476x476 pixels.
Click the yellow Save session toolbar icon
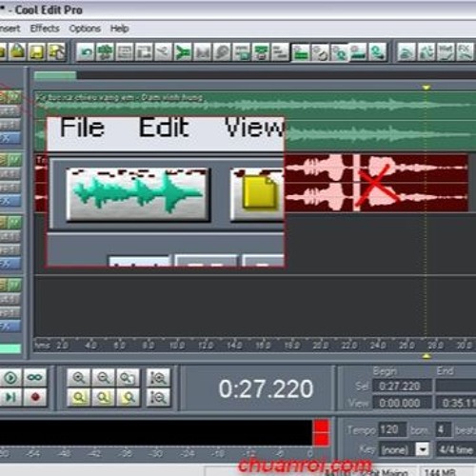37,51
